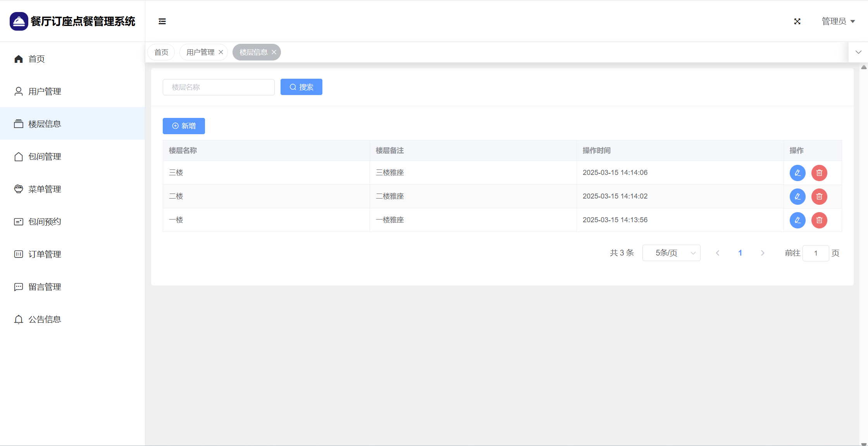Image resolution: width=868 pixels, height=446 pixels.
Task: Click edit icon for 三楼 row
Action: tap(797, 173)
